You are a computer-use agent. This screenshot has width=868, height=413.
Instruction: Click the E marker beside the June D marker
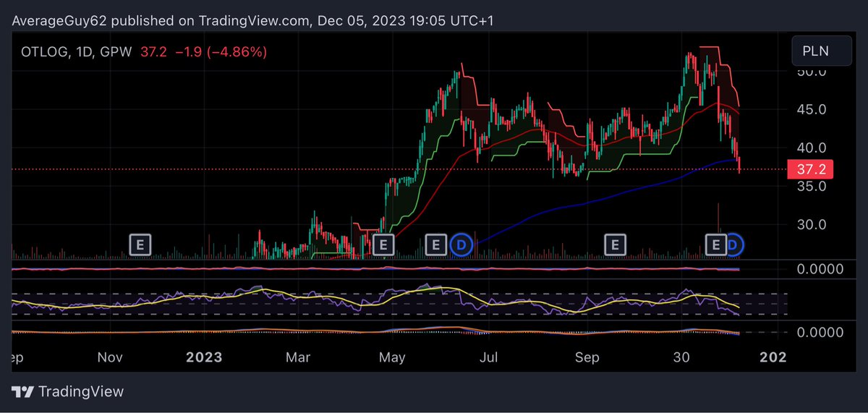click(x=435, y=244)
